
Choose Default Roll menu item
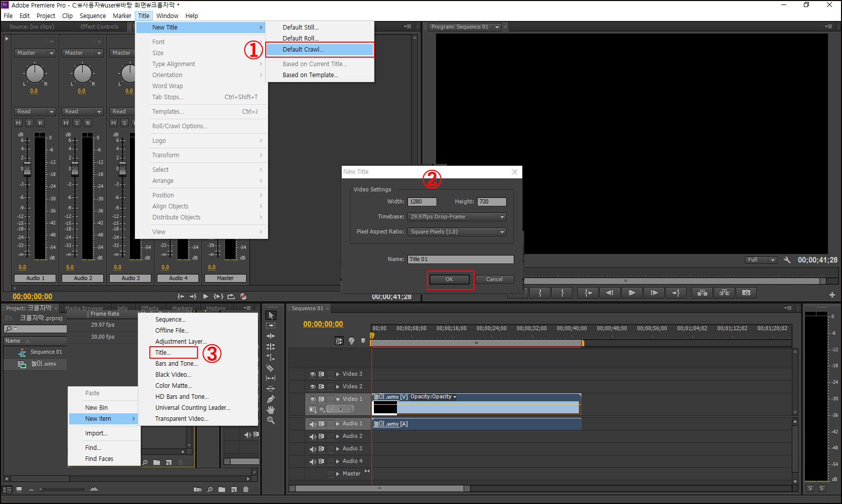pyautogui.click(x=319, y=38)
